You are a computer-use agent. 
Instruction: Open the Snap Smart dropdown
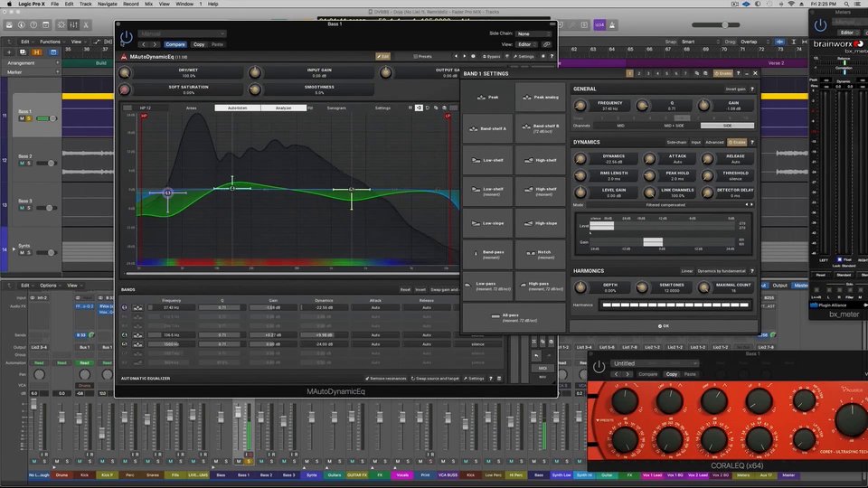[699, 42]
